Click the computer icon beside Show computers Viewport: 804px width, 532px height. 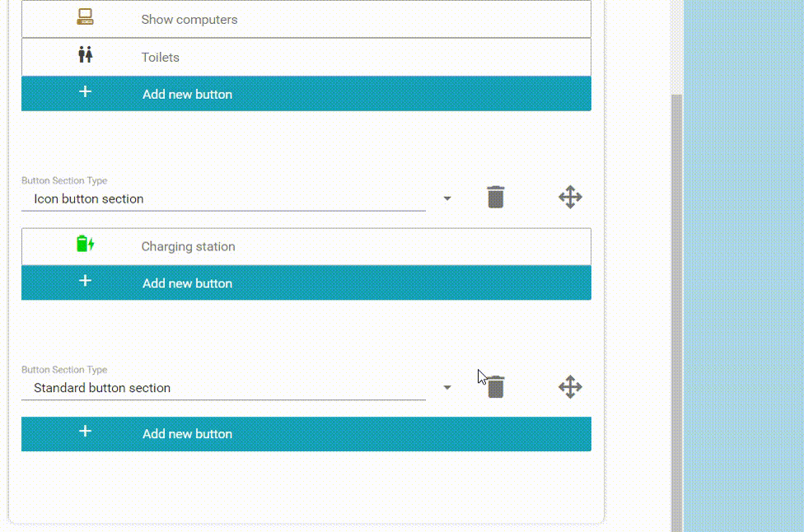(x=85, y=17)
